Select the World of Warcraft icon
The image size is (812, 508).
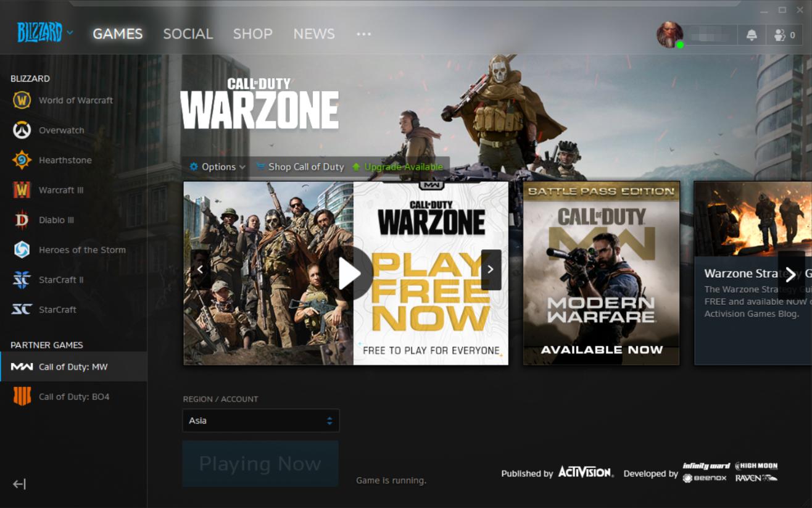point(22,100)
